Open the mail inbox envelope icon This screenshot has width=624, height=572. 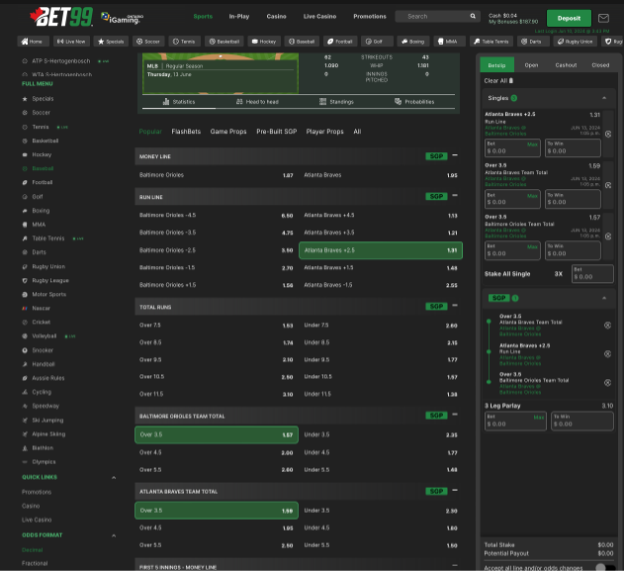[603, 18]
